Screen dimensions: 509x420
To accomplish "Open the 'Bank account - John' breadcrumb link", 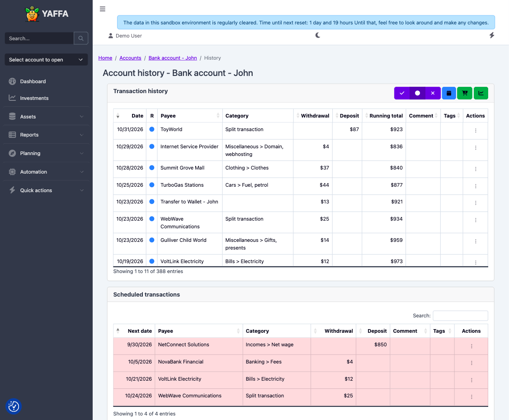I will pyautogui.click(x=173, y=58).
